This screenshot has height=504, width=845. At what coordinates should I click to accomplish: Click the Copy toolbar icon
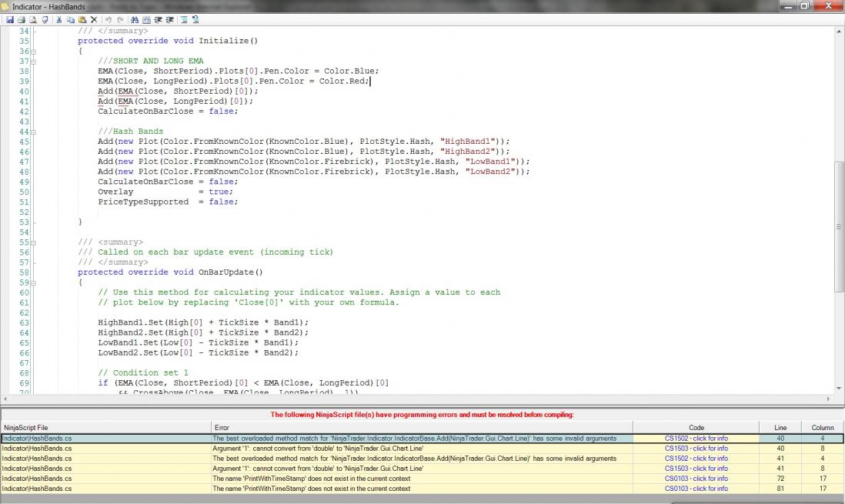[x=71, y=20]
